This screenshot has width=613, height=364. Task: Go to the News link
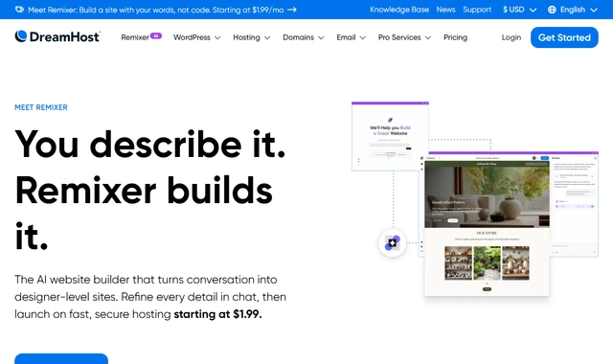click(445, 10)
